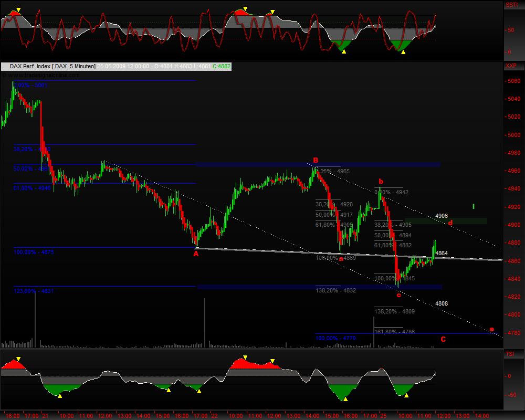Click the TSI label in the bottom panel
The height and width of the screenshot is (420, 525).
(509, 354)
